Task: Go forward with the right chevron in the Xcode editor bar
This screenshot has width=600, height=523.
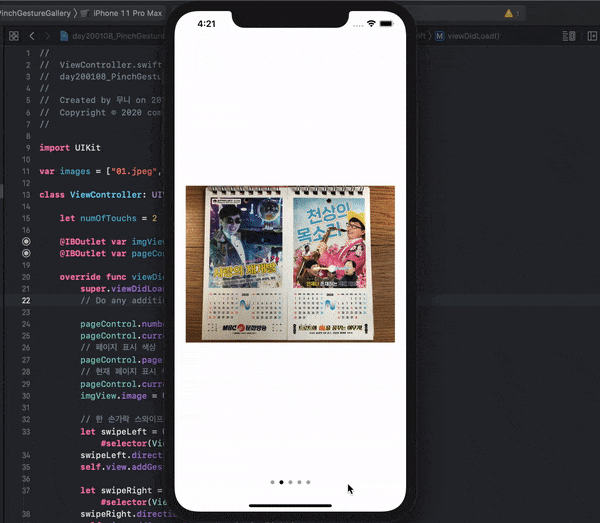Action: (x=47, y=36)
